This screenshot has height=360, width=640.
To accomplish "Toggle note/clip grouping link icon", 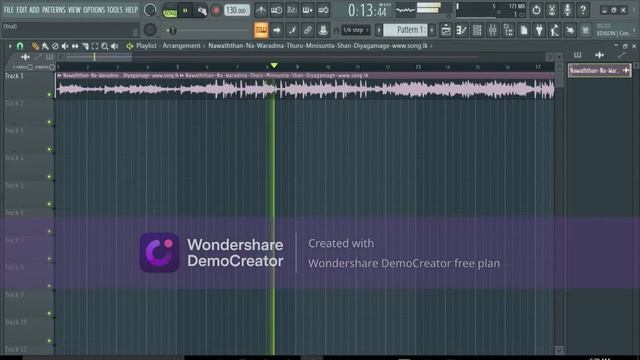I will (307, 30).
